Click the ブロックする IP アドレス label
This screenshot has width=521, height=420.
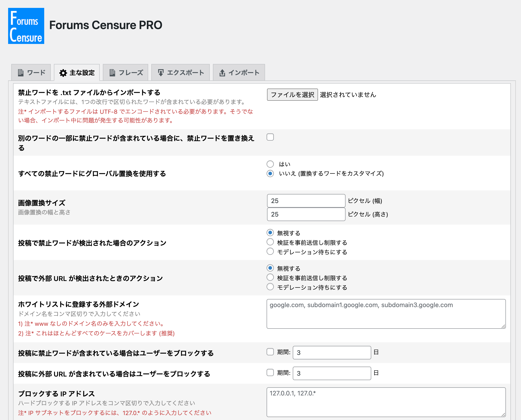pos(56,394)
